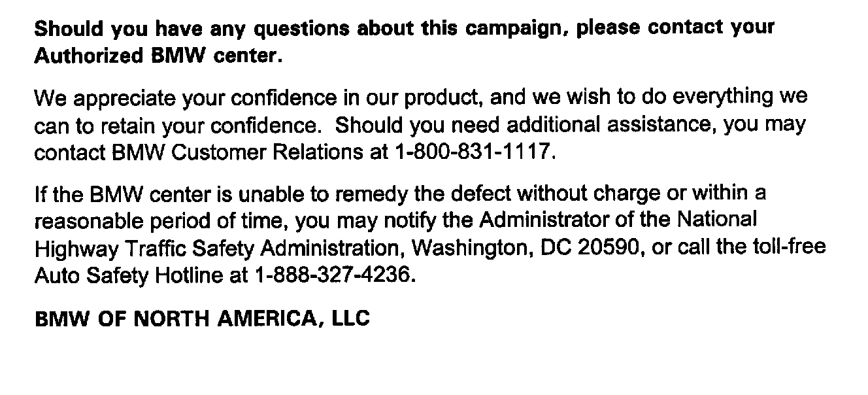Click the words "Auto Safety Hotline"
The width and height of the screenshot is (868, 395).
tap(128, 275)
